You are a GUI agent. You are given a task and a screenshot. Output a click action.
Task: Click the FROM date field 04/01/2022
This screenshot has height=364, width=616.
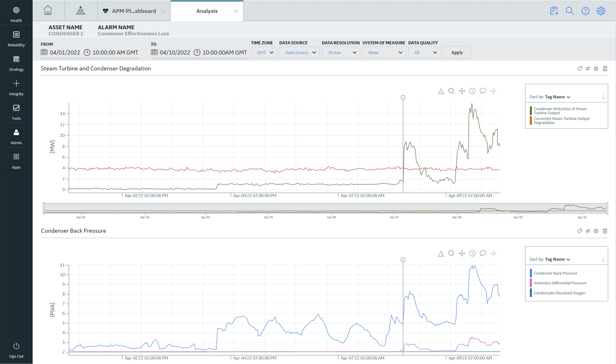(65, 53)
